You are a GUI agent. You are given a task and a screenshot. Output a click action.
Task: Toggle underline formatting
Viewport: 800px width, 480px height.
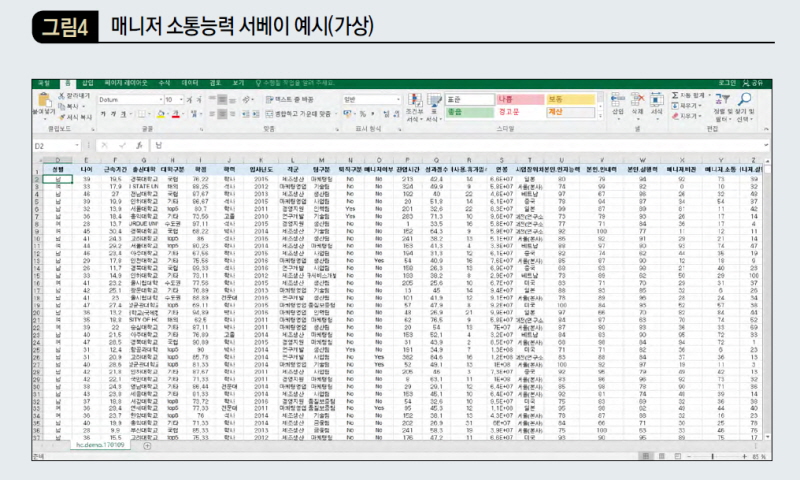122,114
